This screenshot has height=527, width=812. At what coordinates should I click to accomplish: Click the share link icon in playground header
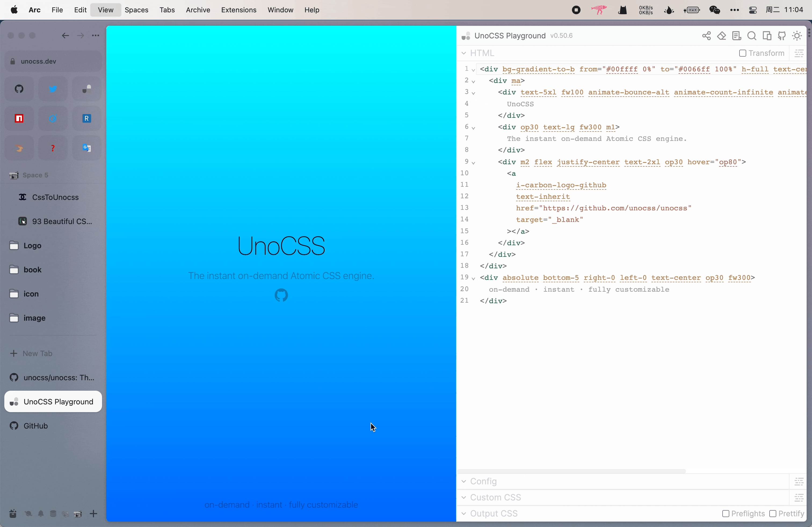coord(706,36)
